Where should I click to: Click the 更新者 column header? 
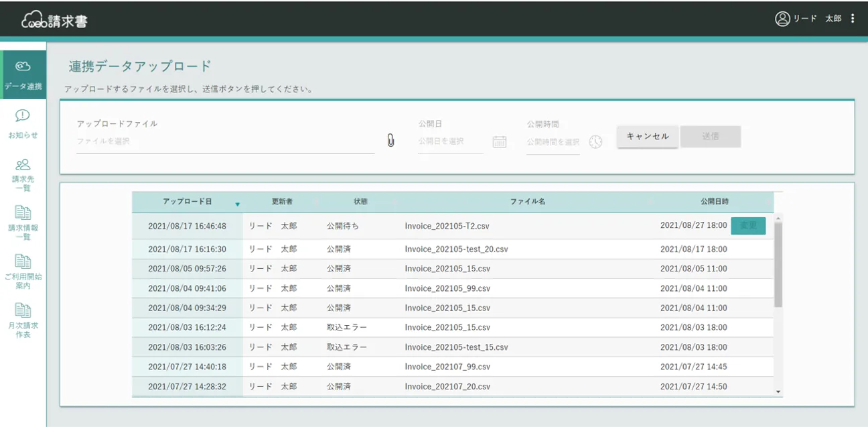pyautogui.click(x=282, y=202)
